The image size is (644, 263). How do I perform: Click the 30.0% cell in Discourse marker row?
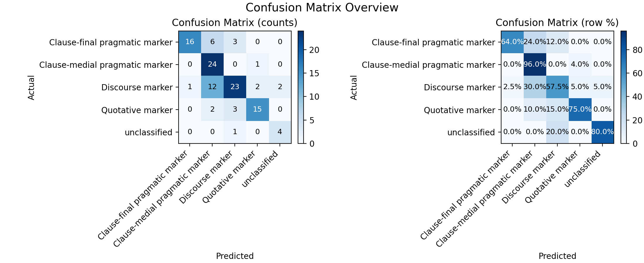coord(535,87)
